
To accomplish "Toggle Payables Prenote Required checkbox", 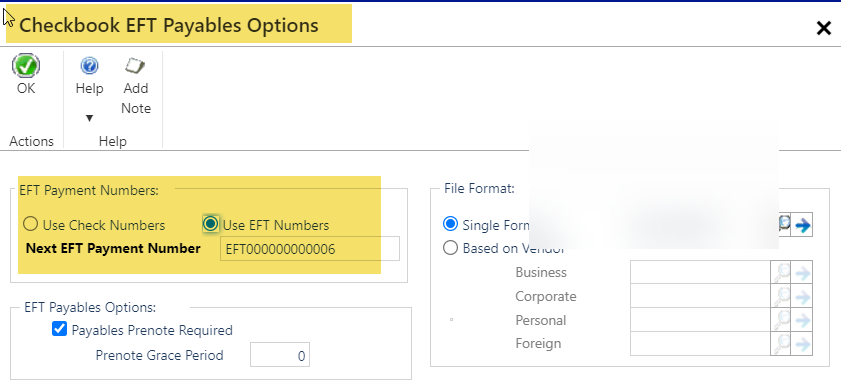I will point(60,329).
